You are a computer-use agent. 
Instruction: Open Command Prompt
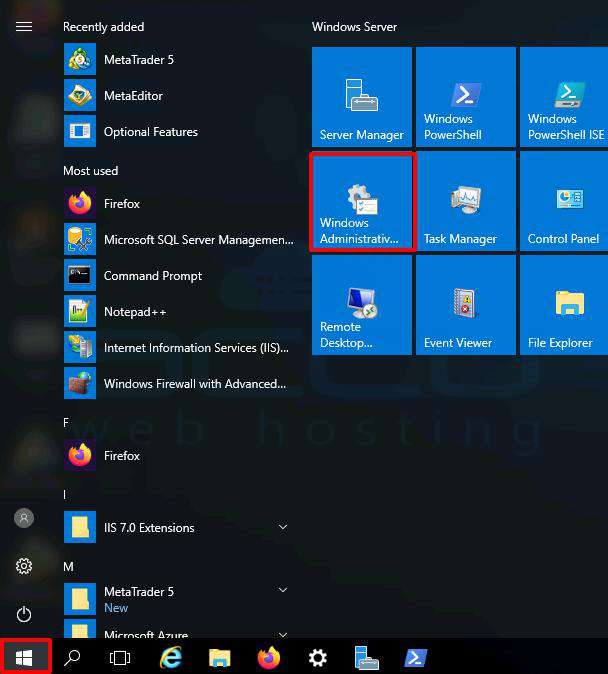pyautogui.click(x=176, y=276)
